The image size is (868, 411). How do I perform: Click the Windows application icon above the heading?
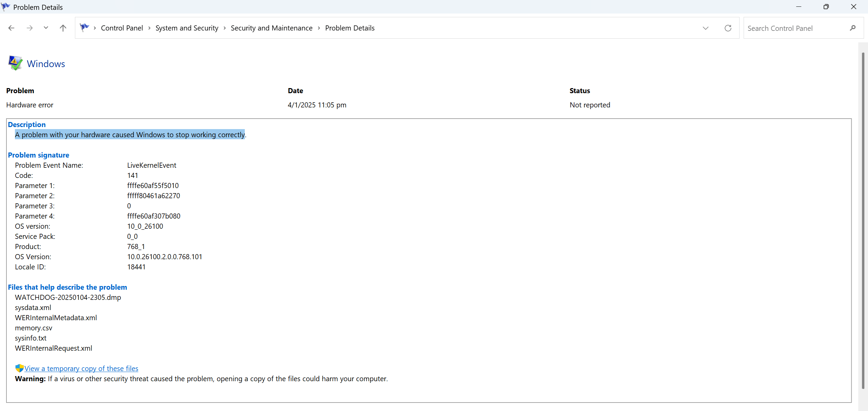tap(15, 63)
